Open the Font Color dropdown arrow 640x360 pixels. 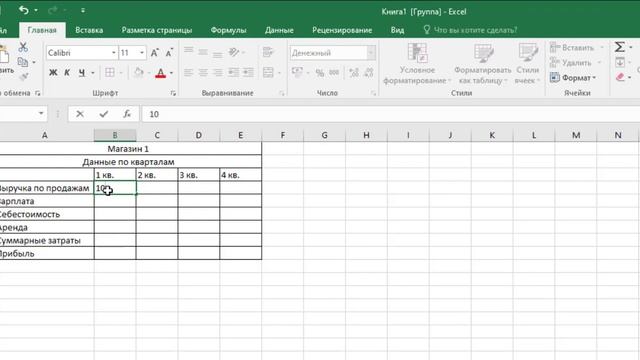tap(171, 73)
